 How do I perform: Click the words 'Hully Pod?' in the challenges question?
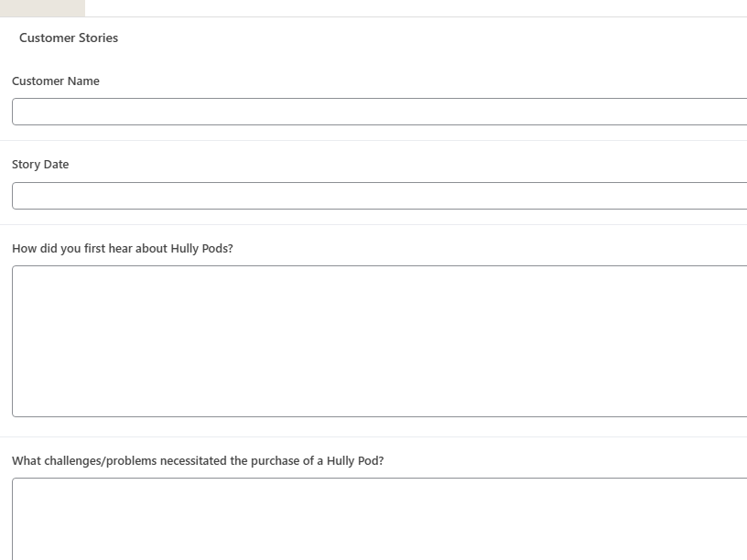coord(355,461)
